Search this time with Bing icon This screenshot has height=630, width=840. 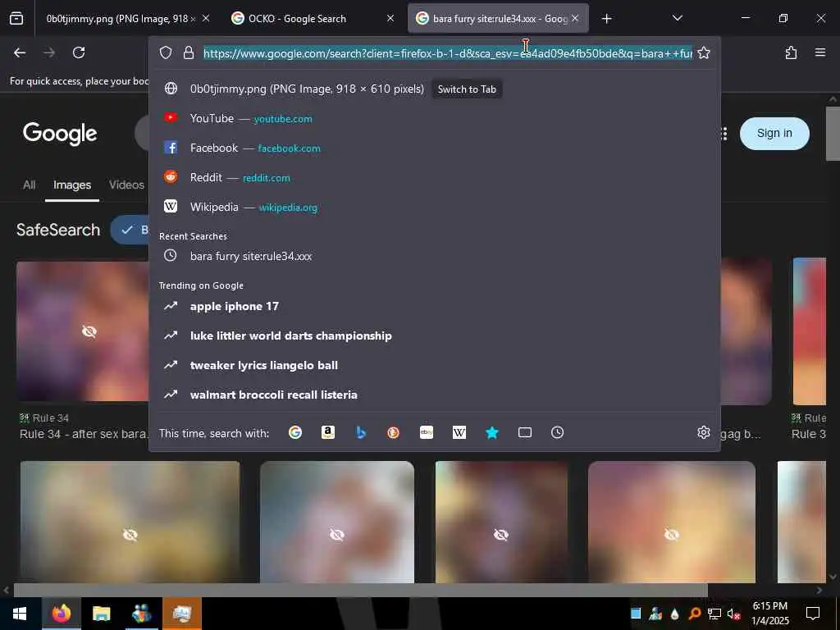pyautogui.click(x=361, y=432)
